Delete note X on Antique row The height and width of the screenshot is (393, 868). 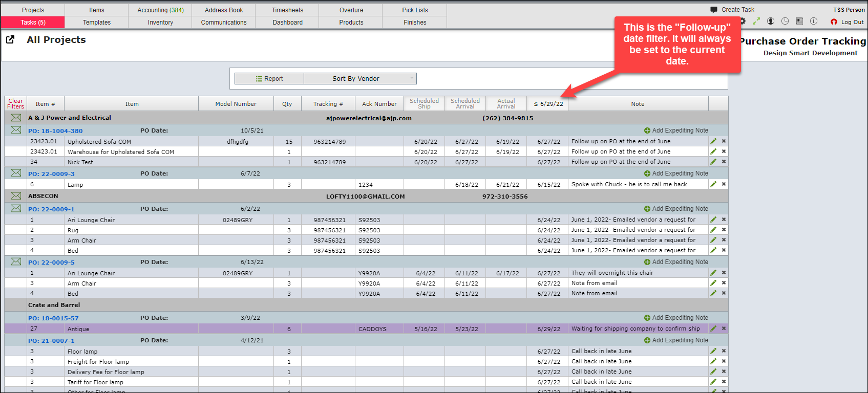724,329
